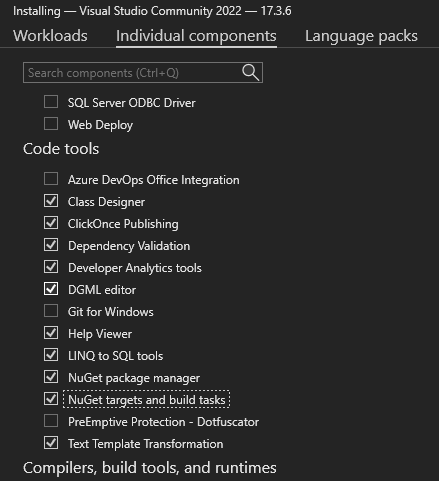Uncheck NuGet package manager

coord(51,377)
